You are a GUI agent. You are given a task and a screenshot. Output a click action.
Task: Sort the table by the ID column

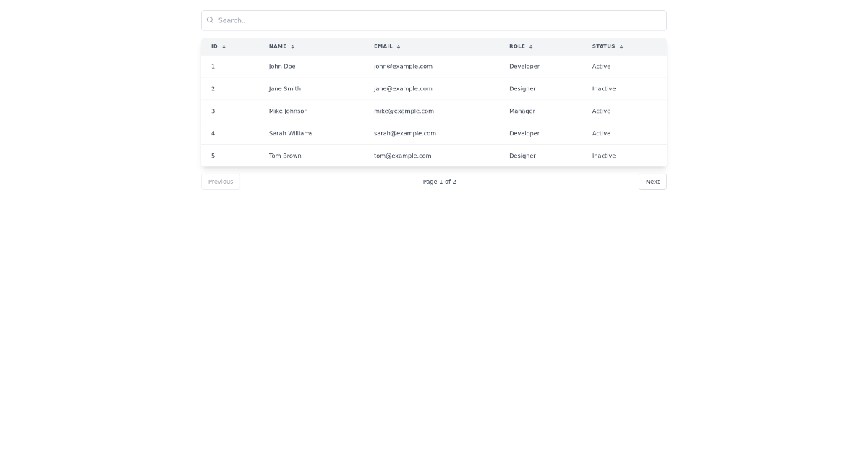click(213, 46)
